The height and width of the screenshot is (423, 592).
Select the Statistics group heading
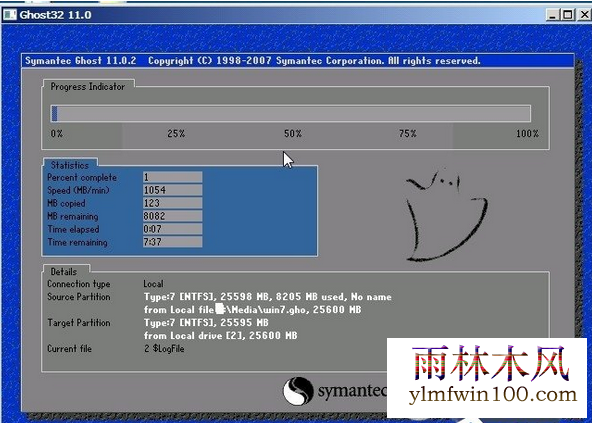click(x=70, y=165)
